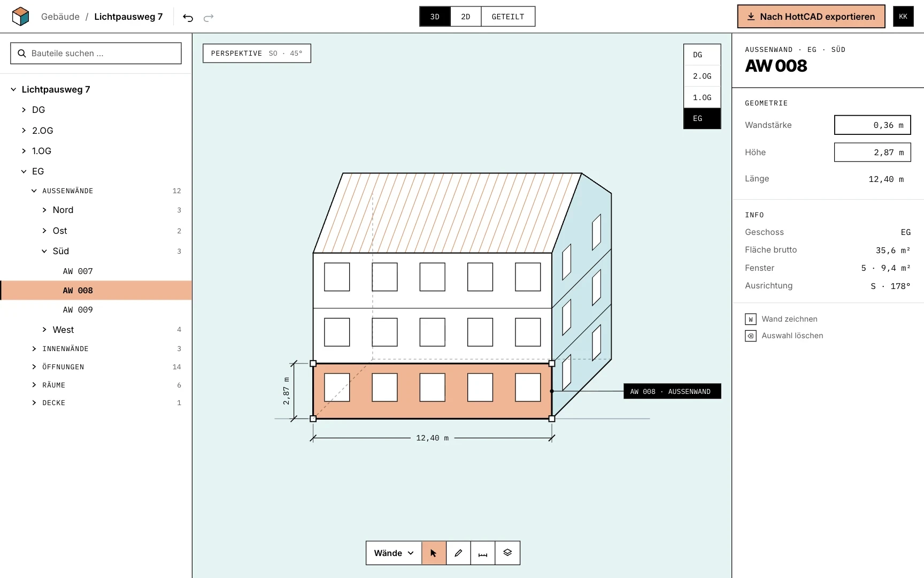The height and width of the screenshot is (578, 924).
Task: Open the layers tool
Action: point(507,553)
